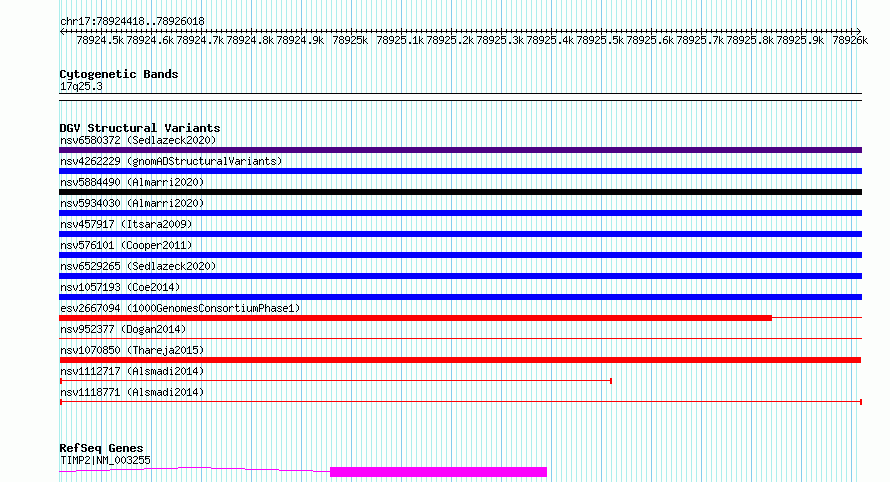This screenshot has height=482, width=890.
Task: Open variant nsv576101 (Cooper2011) label
Action: [126, 245]
